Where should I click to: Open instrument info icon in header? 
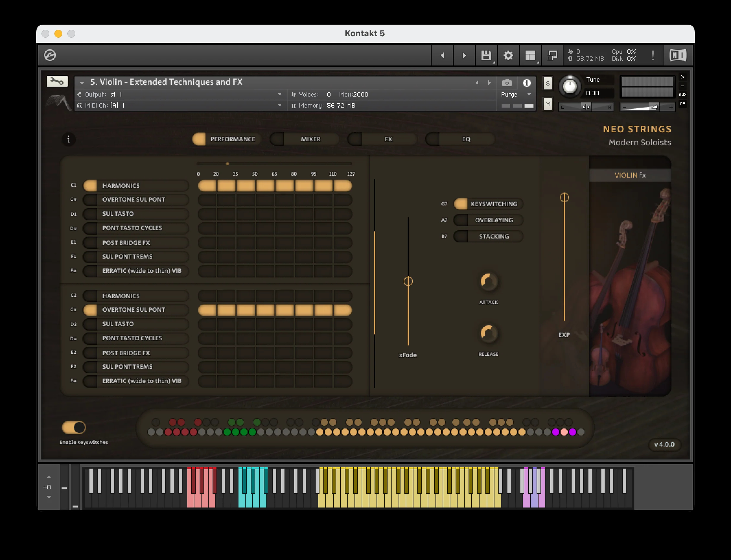[527, 83]
